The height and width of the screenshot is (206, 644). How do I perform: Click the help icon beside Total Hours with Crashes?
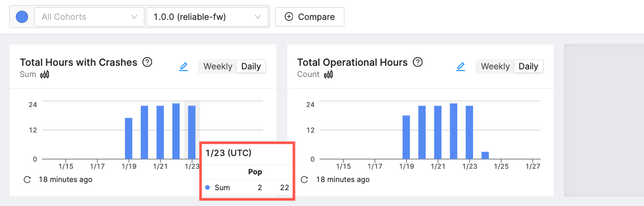(x=147, y=62)
